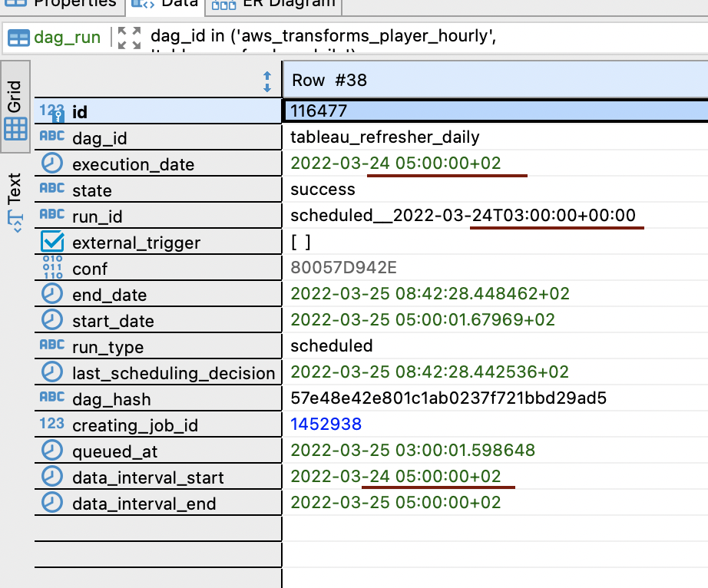Click the clock icon beside data_interval_start

pyautogui.click(x=52, y=477)
